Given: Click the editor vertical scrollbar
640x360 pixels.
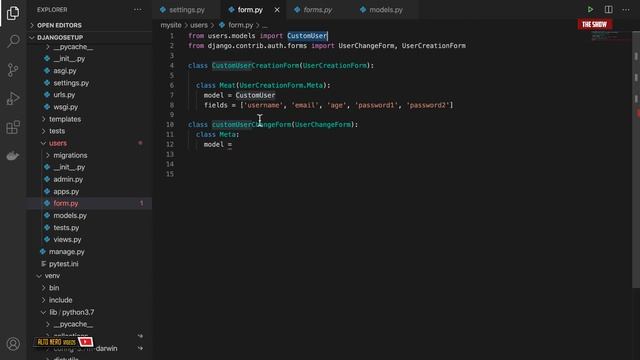Looking at the screenshot, I should click(636, 159).
